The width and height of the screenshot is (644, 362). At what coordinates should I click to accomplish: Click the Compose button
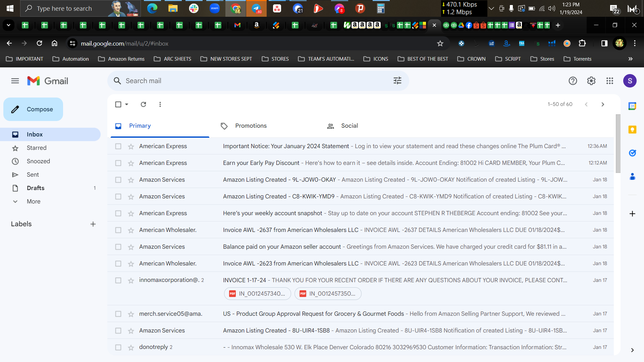click(33, 109)
